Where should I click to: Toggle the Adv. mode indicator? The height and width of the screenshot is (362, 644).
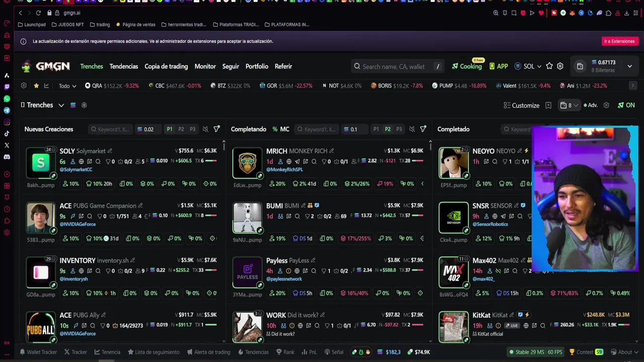[x=591, y=105]
